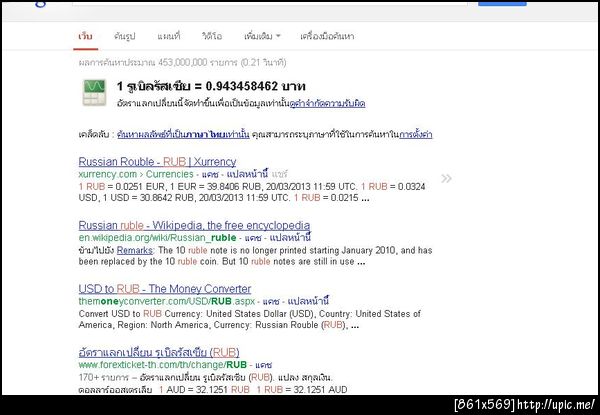This screenshot has height=415, width=600.
Task: Translate the Money Converter page (แปลหน้านี้)
Action: [308, 301]
